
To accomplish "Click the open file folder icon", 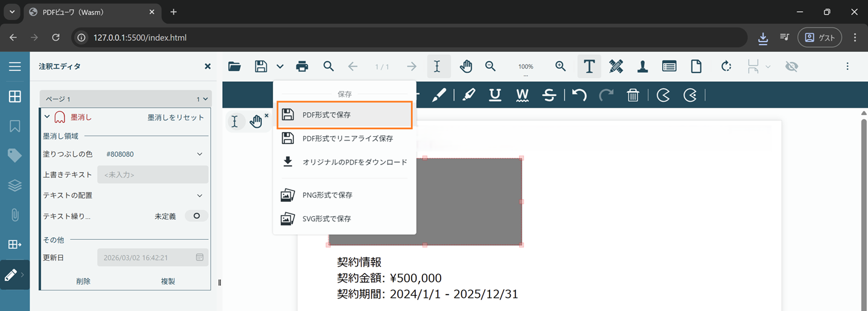I will tap(235, 66).
